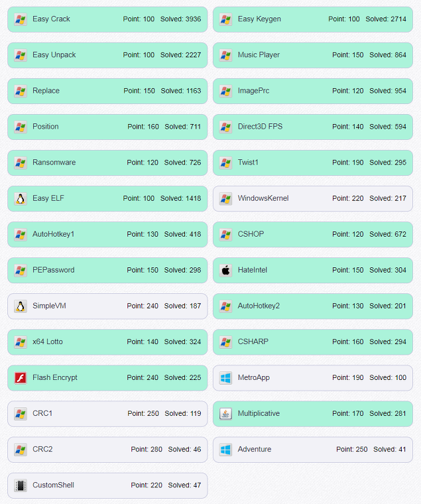Click the blue Windows icon beside Adventure
Screen dimensions: 421x504
coord(225,450)
